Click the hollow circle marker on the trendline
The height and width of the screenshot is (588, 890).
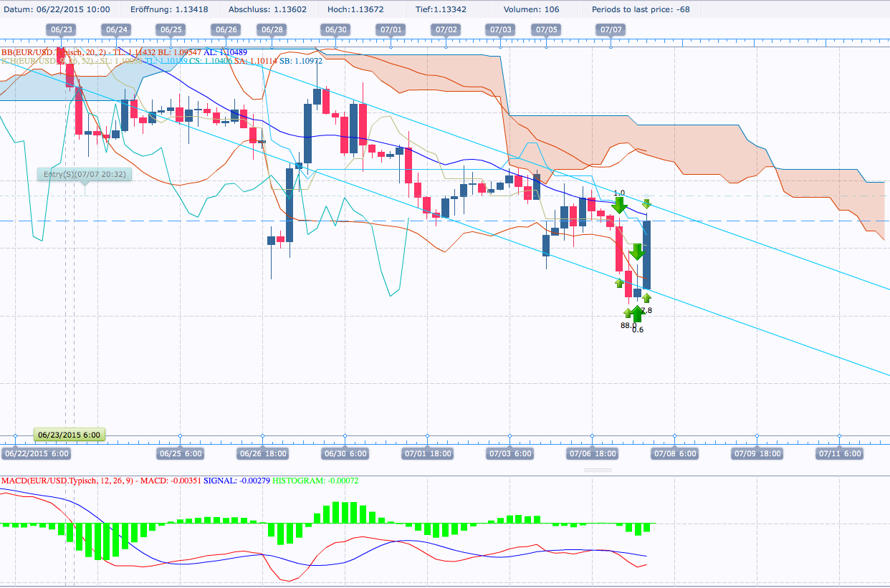(646, 196)
